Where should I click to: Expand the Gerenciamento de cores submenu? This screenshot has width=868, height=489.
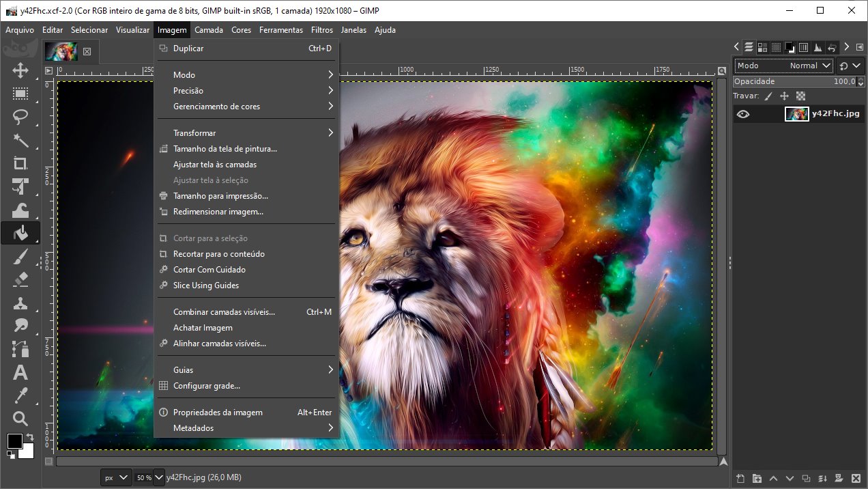coord(246,107)
